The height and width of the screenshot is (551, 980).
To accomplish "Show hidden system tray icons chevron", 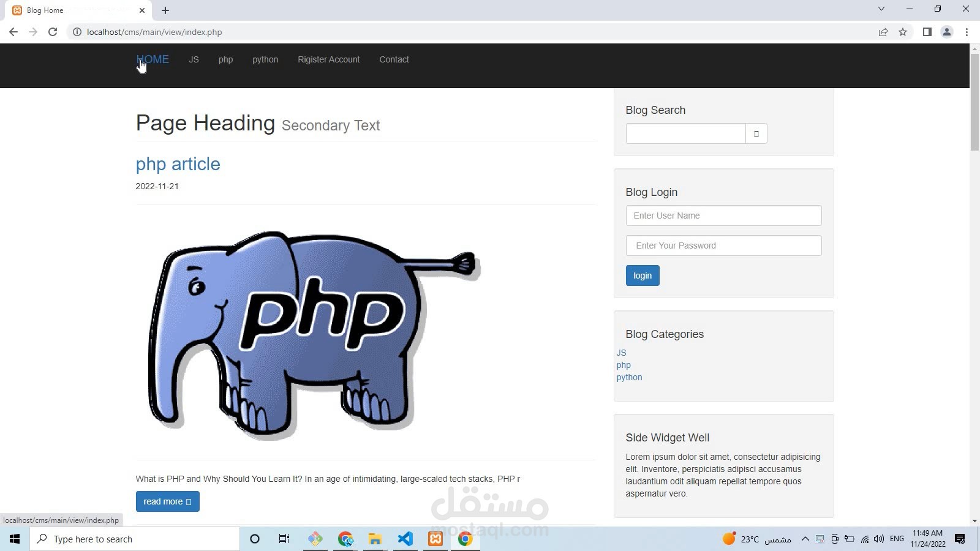I will [805, 539].
